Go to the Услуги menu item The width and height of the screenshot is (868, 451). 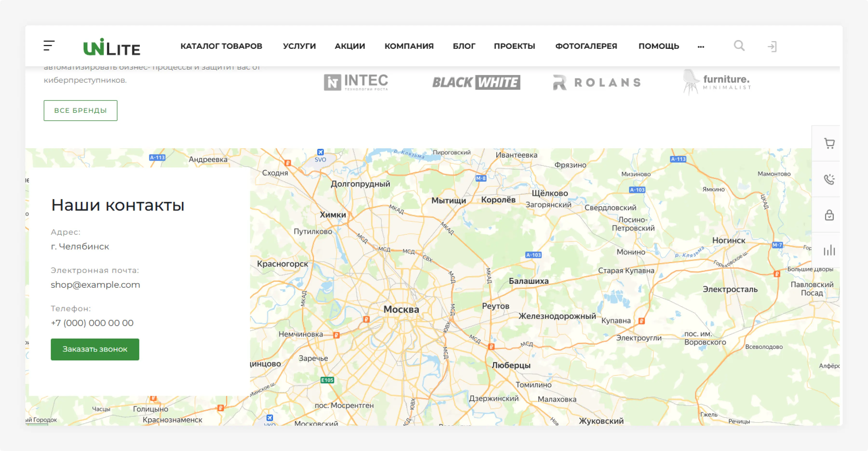click(x=299, y=46)
